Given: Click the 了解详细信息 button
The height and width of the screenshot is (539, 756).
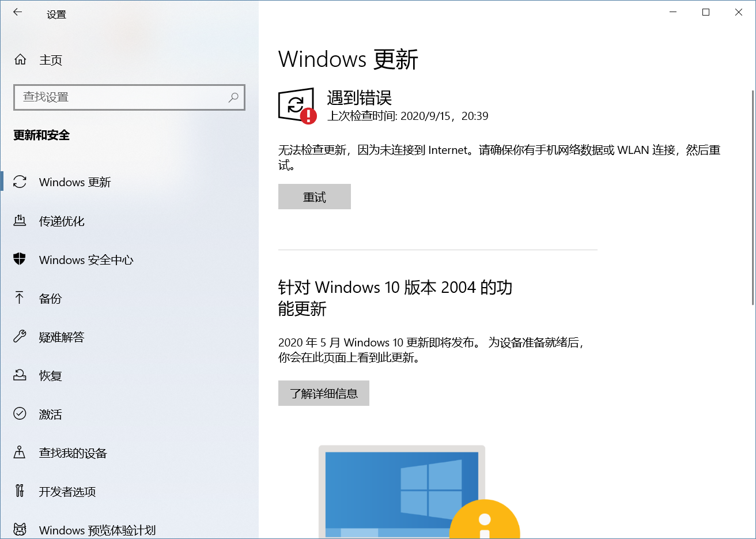Looking at the screenshot, I should pos(324,393).
